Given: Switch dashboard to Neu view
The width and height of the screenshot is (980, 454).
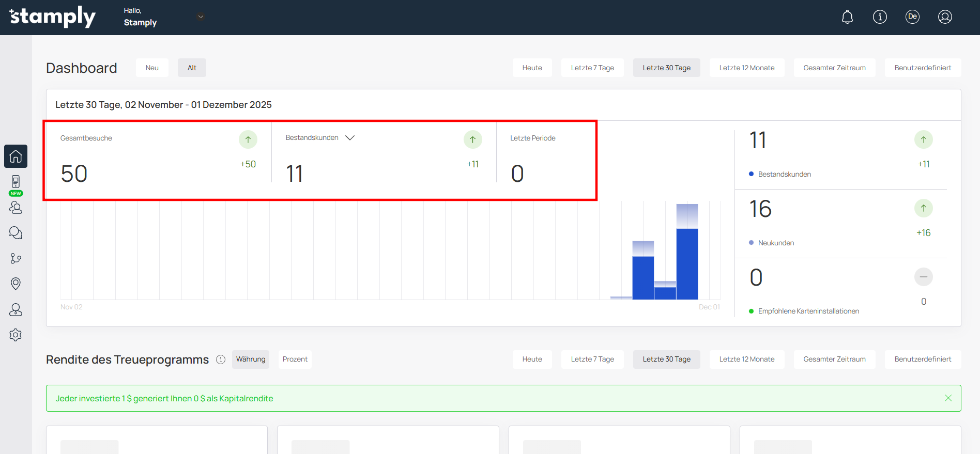Looking at the screenshot, I should click(x=152, y=68).
